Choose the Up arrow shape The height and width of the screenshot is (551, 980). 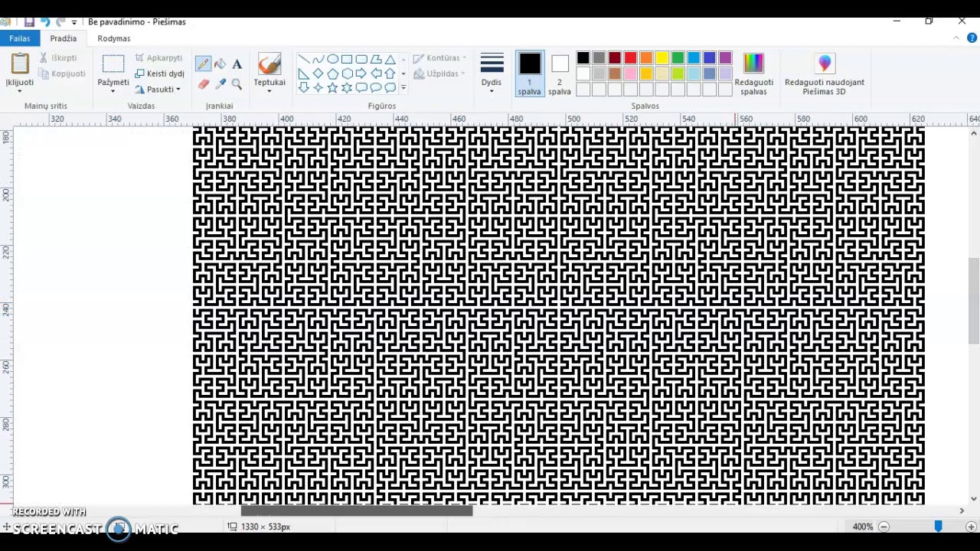coord(390,73)
